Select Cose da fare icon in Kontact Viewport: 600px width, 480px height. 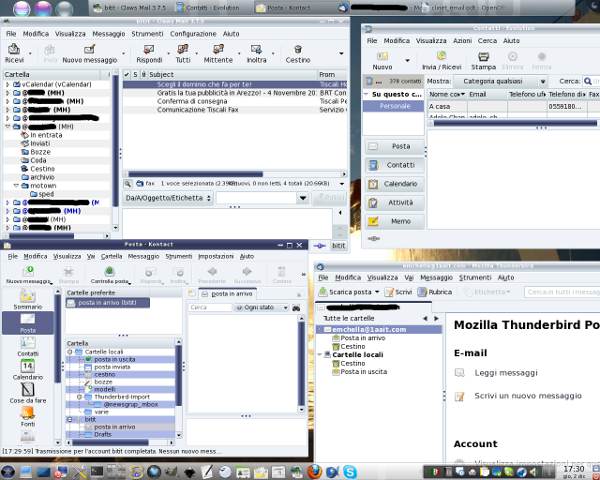(28, 389)
